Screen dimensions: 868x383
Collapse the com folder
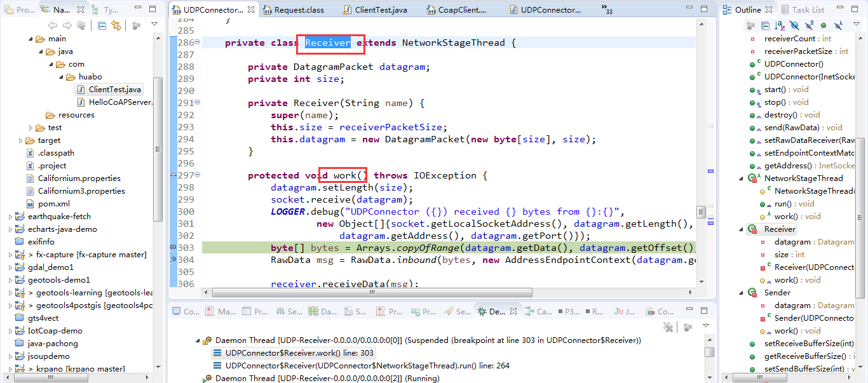50,64
